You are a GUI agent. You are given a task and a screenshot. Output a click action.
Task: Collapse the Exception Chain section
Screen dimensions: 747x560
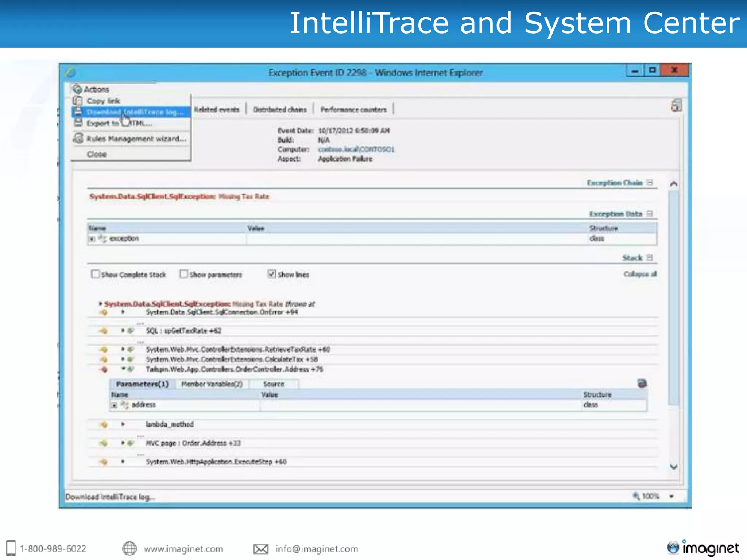pyautogui.click(x=650, y=182)
